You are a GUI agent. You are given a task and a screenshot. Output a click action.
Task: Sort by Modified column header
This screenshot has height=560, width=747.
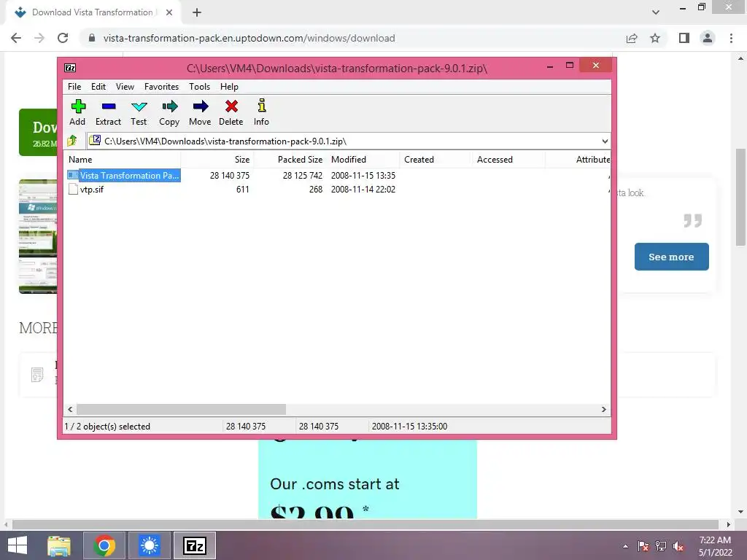(363, 160)
